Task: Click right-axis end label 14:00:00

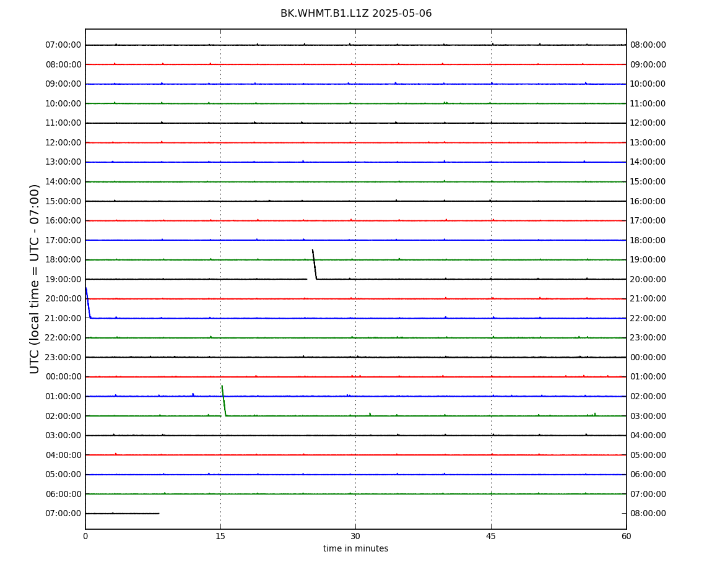Action: click(648, 162)
